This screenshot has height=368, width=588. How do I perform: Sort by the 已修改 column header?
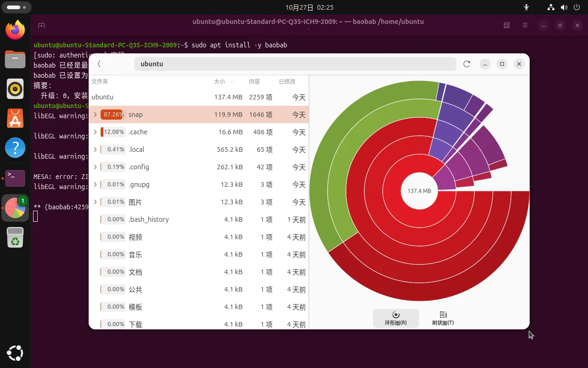[x=287, y=81]
